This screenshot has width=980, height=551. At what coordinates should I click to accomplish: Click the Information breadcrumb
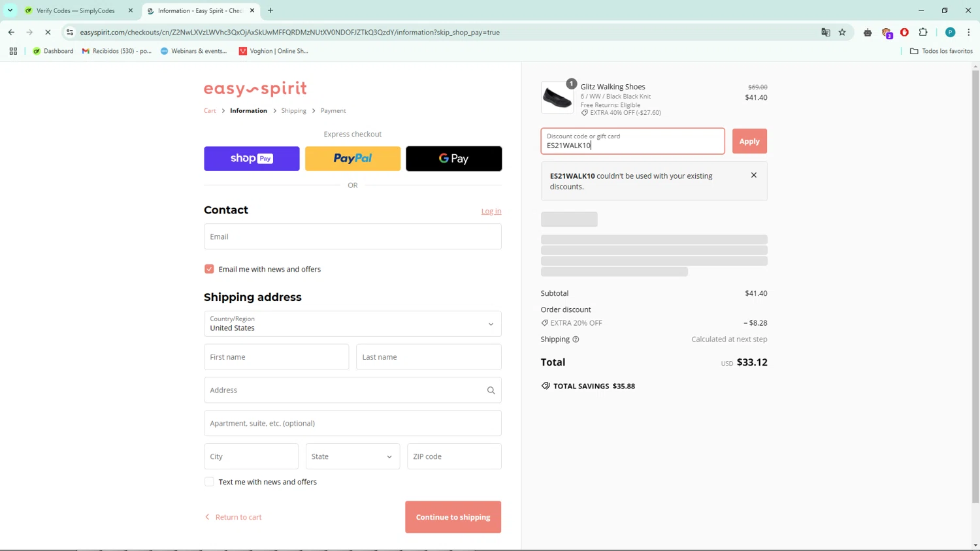click(x=248, y=111)
